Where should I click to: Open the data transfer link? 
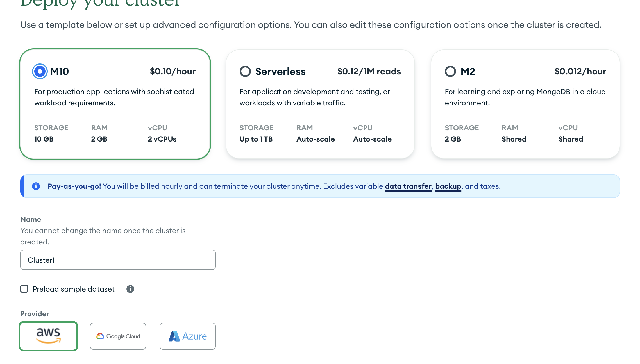pyautogui.click(x=408, y=186)
